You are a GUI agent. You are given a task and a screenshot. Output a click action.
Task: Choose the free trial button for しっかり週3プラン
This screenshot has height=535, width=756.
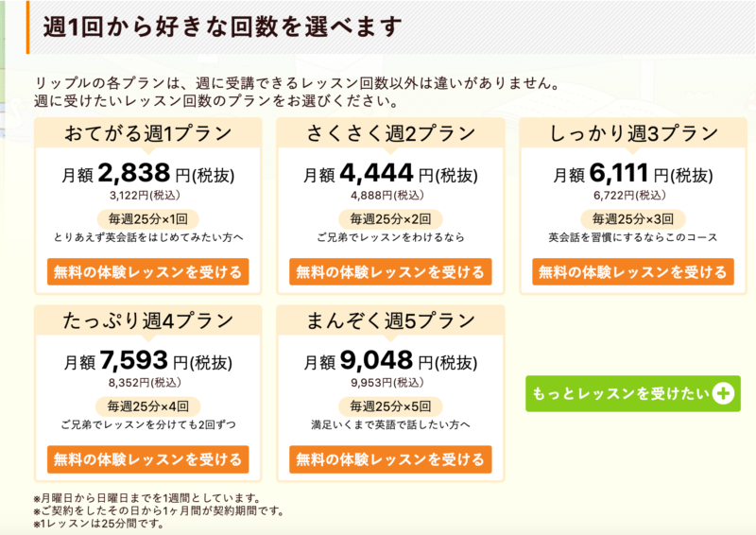click(633, 272)
